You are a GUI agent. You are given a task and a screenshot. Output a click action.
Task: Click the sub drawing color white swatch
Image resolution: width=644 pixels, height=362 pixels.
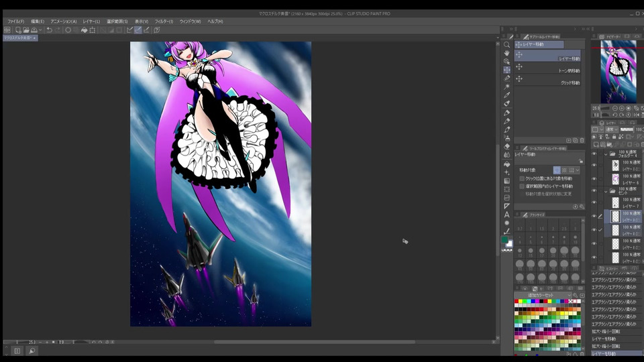tap(510, 244)
